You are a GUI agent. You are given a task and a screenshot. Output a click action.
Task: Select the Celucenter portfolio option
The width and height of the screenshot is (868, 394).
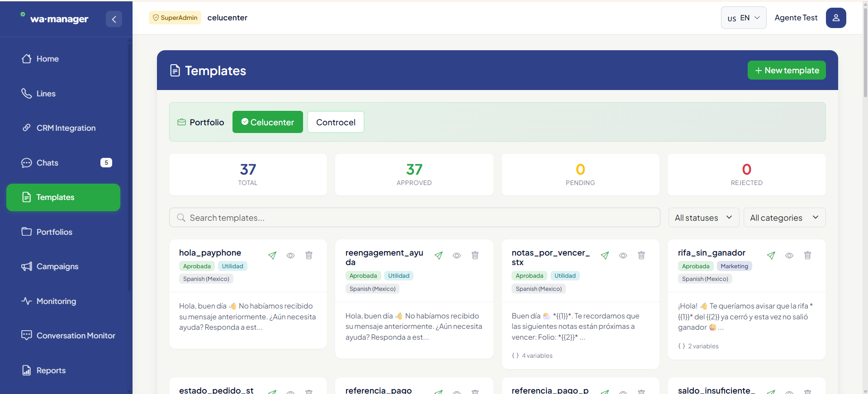[x=268, y=122]
